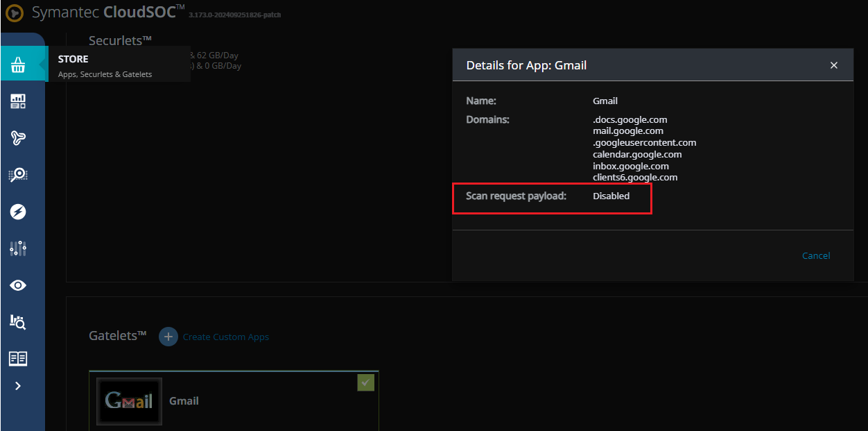Screen dimensions: 868x431
Task: Open the magnifying glass scan icon
Action: 19,175
